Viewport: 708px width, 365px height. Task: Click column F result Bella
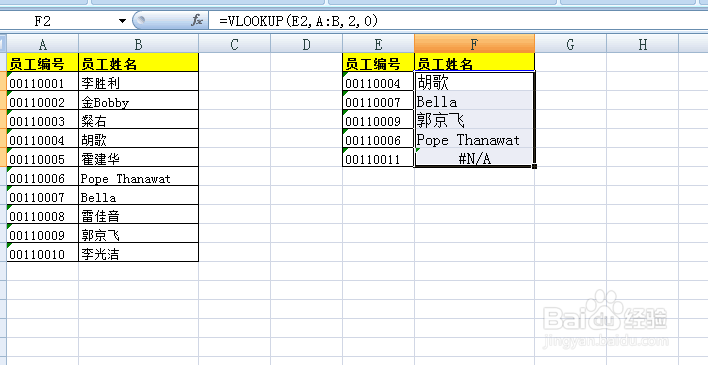[x=475, y=100]
